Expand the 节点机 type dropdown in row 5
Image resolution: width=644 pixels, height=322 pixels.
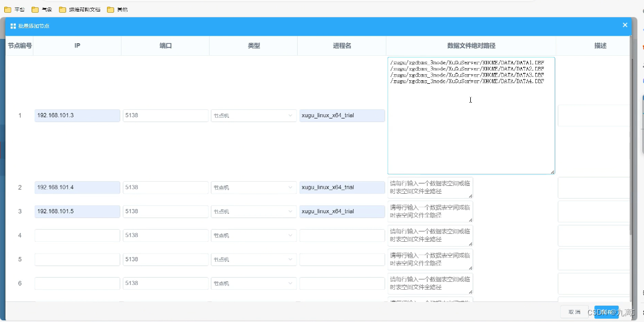tap(253, 259)
